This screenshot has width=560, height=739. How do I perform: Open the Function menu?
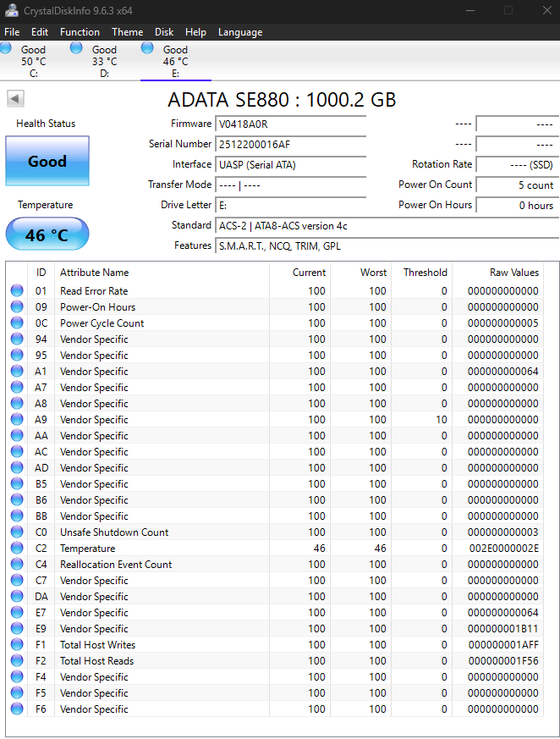(80, 32)
